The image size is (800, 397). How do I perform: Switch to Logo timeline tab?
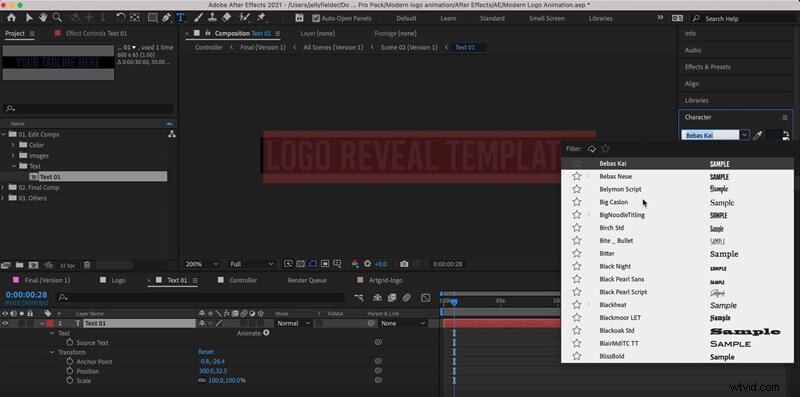click(118, 280)
